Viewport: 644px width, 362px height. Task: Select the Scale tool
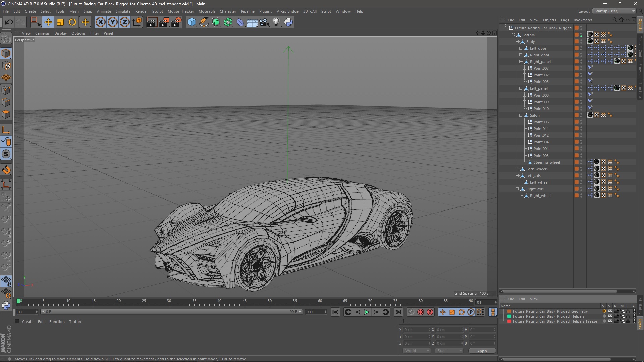click(x=60, y=22)
